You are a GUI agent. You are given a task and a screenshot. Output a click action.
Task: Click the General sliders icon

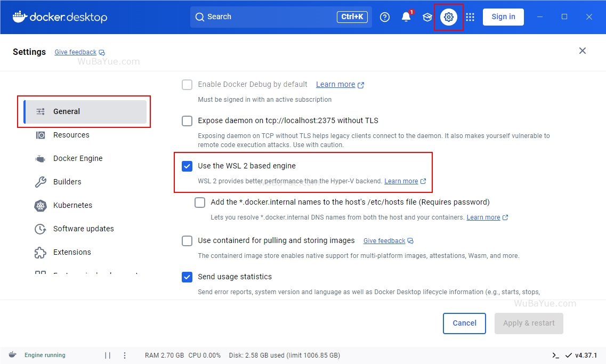tap(41, 111)
